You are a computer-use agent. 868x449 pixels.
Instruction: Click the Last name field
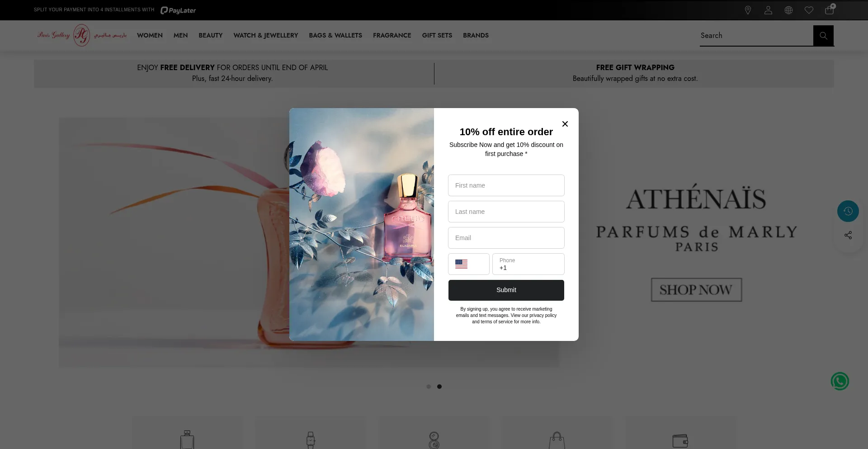click(x=506, y=212)
